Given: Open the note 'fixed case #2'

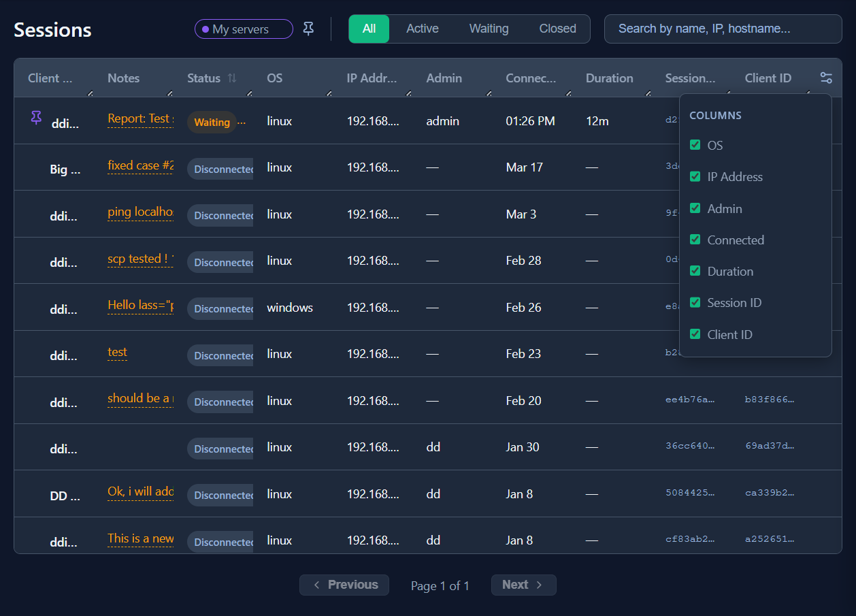Looking at the screenshot, I should coord(140,165).
